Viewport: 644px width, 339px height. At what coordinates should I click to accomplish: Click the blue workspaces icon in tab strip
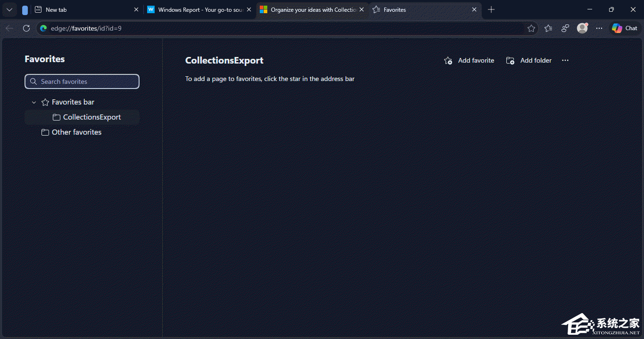25,10
